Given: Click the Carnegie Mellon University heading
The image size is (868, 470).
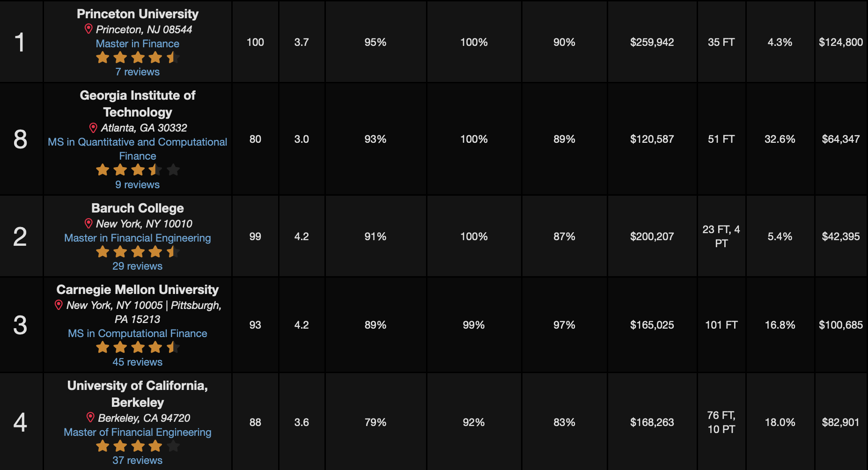Looking at the screenshot, I should [138, 290].
